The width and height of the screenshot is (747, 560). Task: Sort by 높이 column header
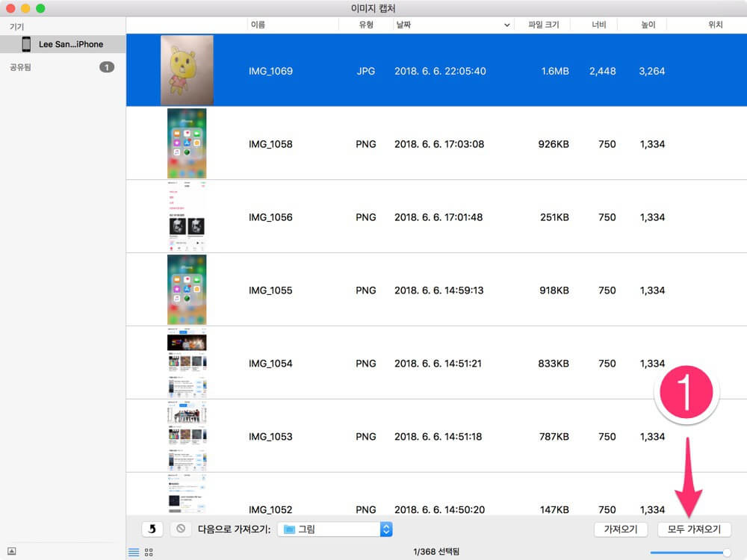coord(648,25)
